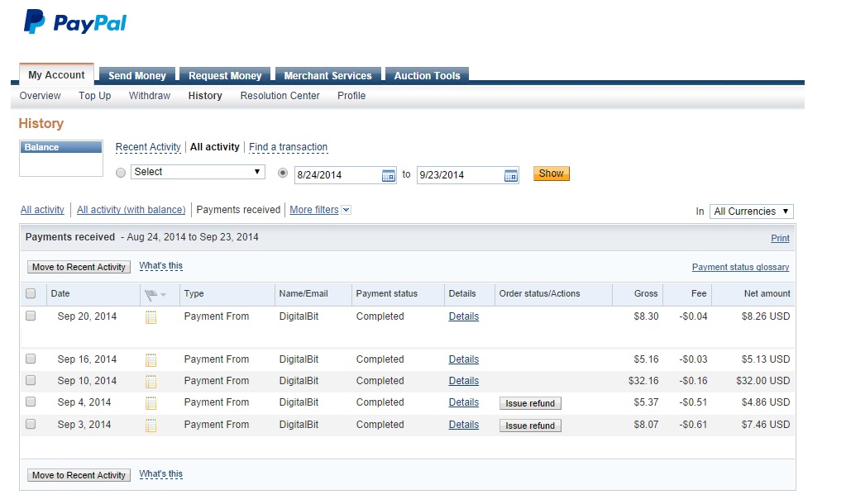846x504 pixels.
Task: Go to Profile submenu
Action: point(351,95)
